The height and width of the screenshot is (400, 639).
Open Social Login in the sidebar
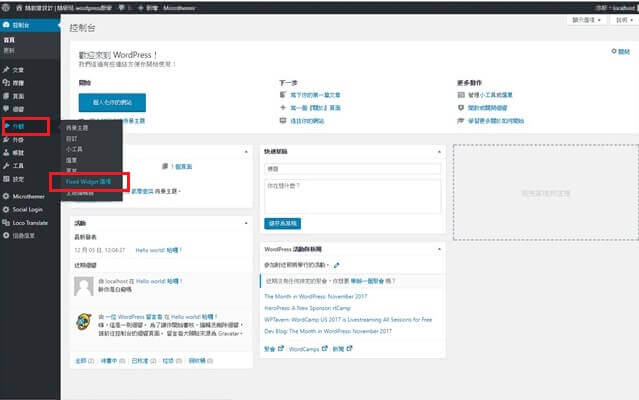tap(30, 209)
